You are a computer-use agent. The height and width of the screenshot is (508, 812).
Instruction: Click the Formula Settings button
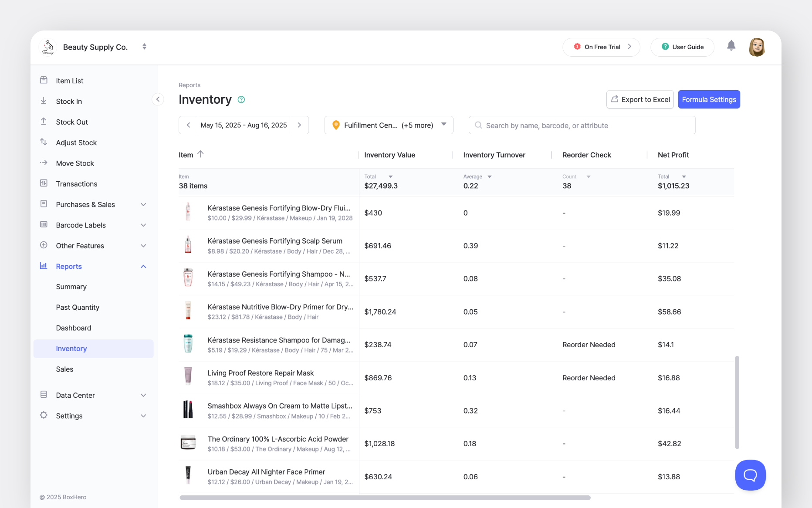709,99
